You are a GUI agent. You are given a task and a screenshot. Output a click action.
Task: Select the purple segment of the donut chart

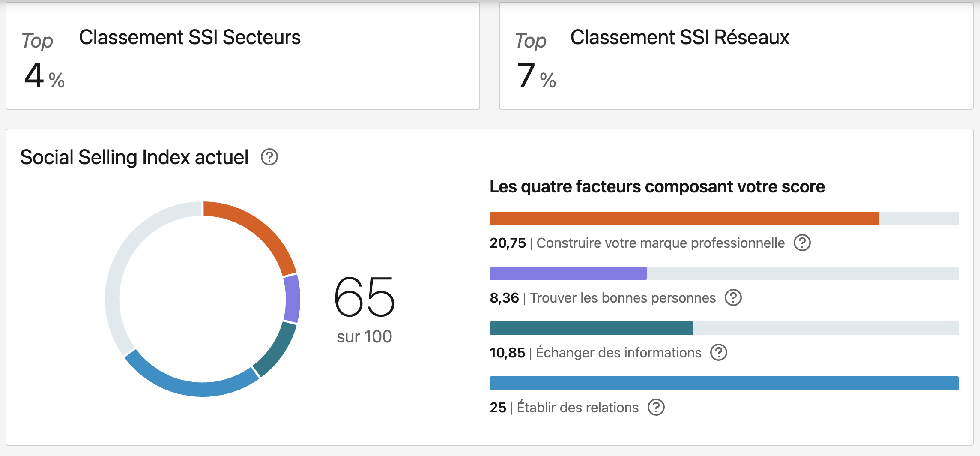(292, 299)
